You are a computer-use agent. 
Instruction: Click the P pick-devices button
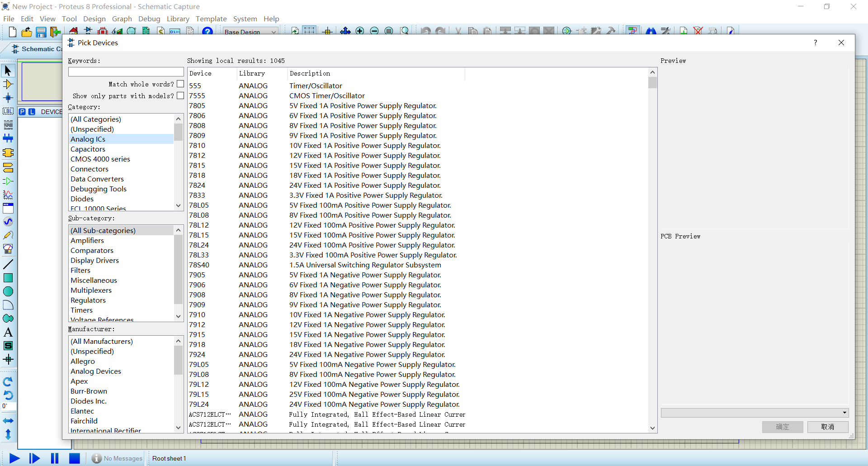click(22, 112)
